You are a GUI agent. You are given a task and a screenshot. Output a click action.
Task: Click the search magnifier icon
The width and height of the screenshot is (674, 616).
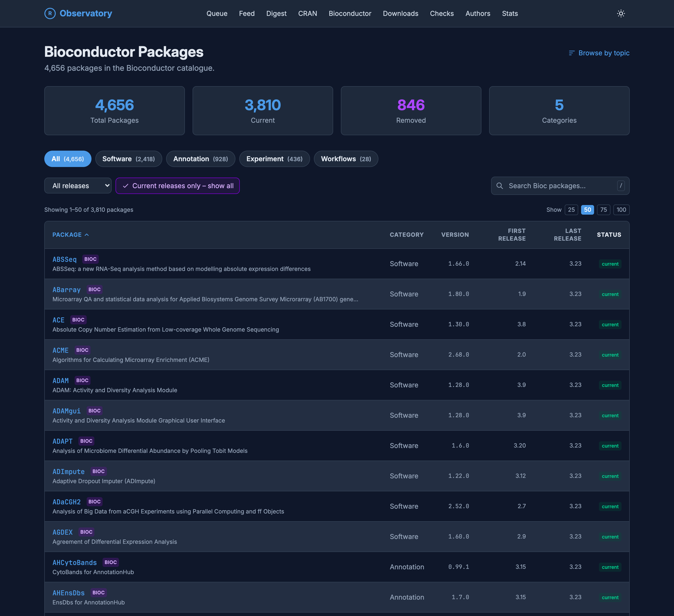point(499,186)
